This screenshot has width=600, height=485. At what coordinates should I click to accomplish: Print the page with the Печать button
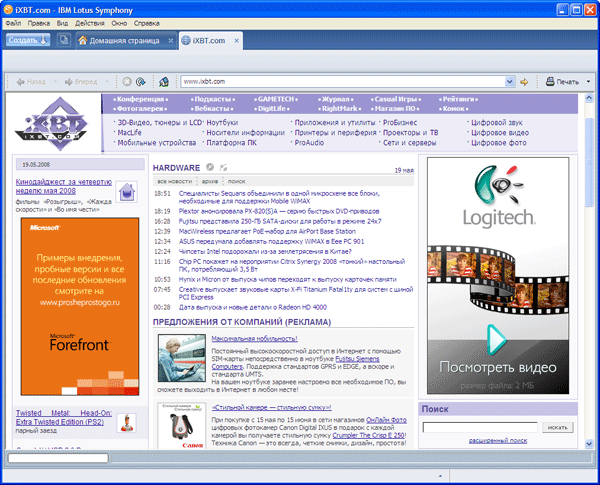tap(562, 82)
